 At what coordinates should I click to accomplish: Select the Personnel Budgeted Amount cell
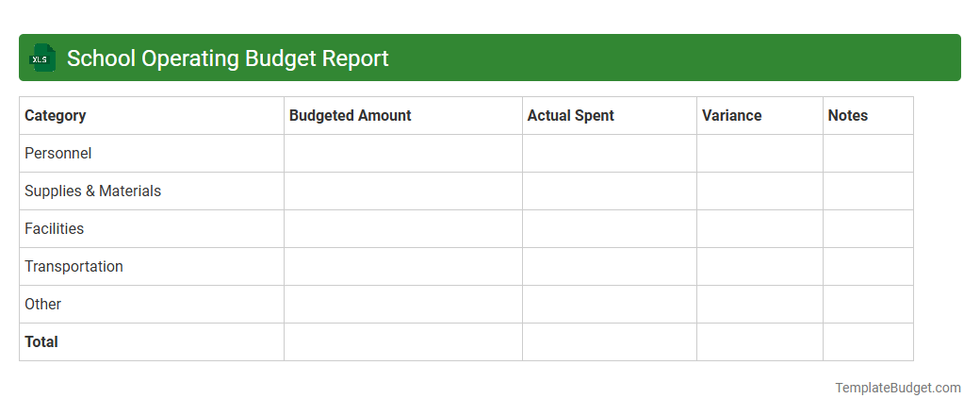403,154
